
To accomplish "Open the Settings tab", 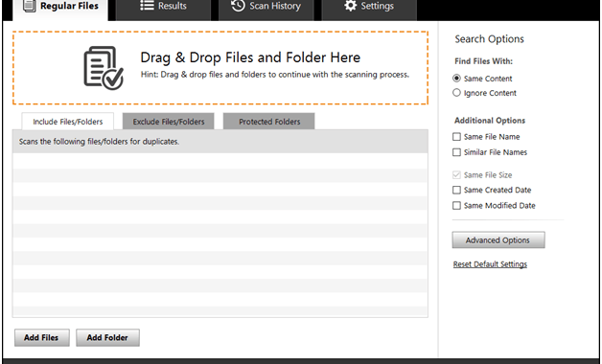I will (x=369, y=10).
